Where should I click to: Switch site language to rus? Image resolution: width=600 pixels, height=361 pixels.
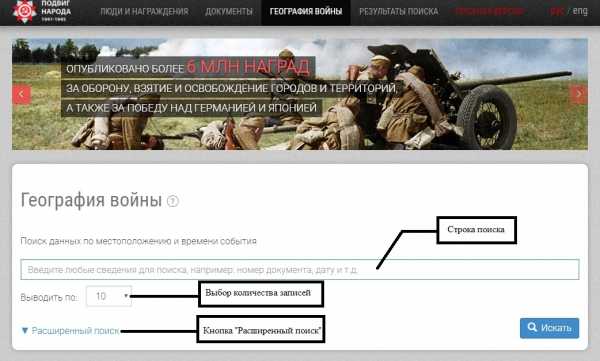pos(557,11)
